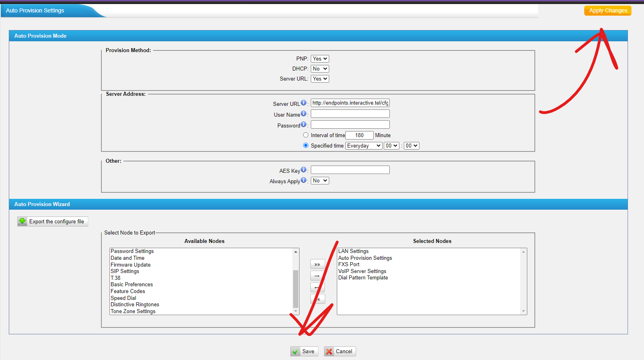The image size is (644, 360).
Task: Click the Password info icon
Action: pos(304,125)
